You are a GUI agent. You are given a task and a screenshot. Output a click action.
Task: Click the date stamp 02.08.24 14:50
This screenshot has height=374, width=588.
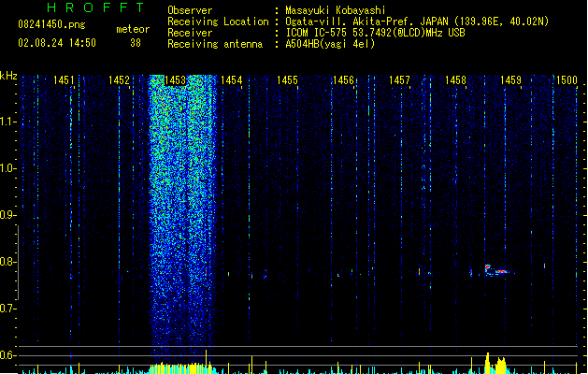click(x=57, y=43)
